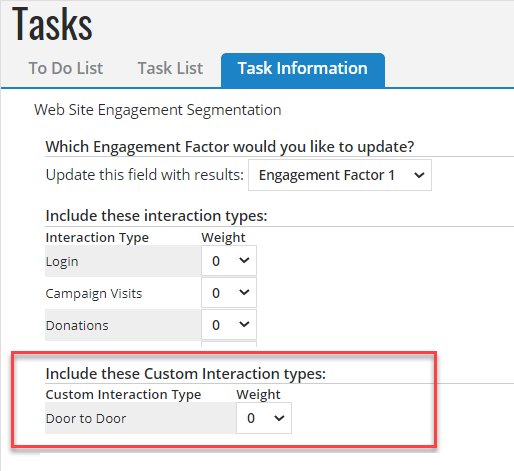Click the Interaction Type column header
Image resolution: width=514 pixels, height=471 pixels.
[97, 238]
